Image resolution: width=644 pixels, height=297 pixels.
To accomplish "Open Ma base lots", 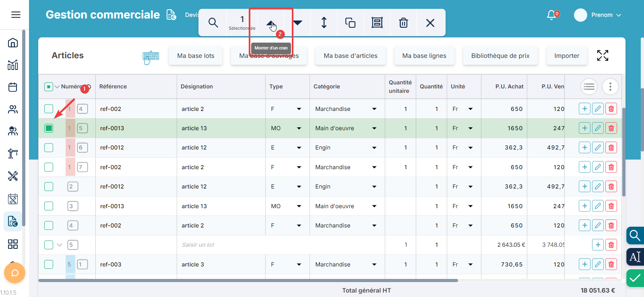I will coord(196,56).
